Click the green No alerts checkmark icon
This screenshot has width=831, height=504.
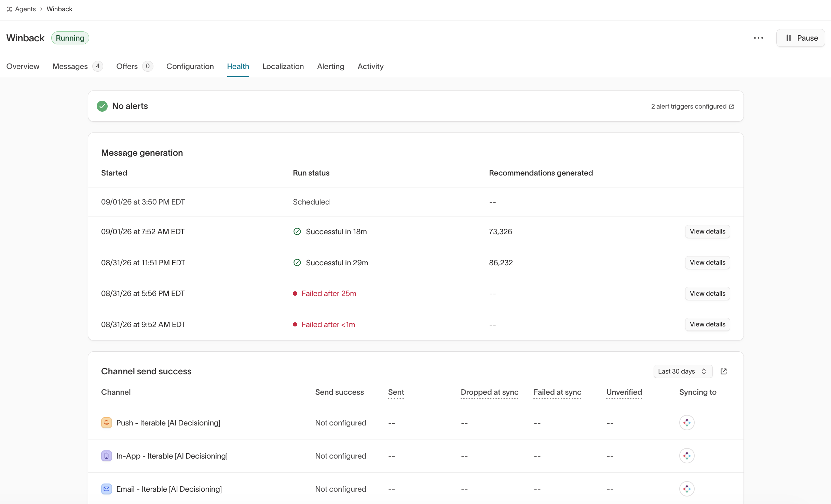pyautogui.click(x=102, y=106)
